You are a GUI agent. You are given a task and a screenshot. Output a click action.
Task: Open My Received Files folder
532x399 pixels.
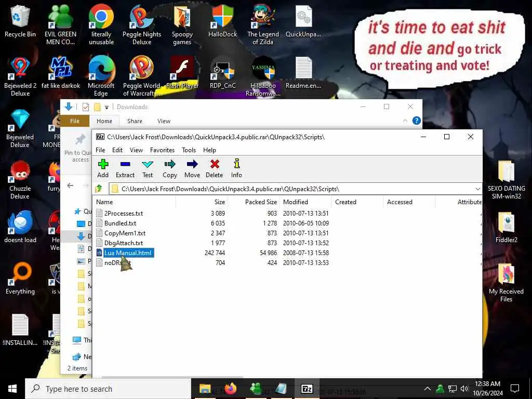(x=506, y=283)
